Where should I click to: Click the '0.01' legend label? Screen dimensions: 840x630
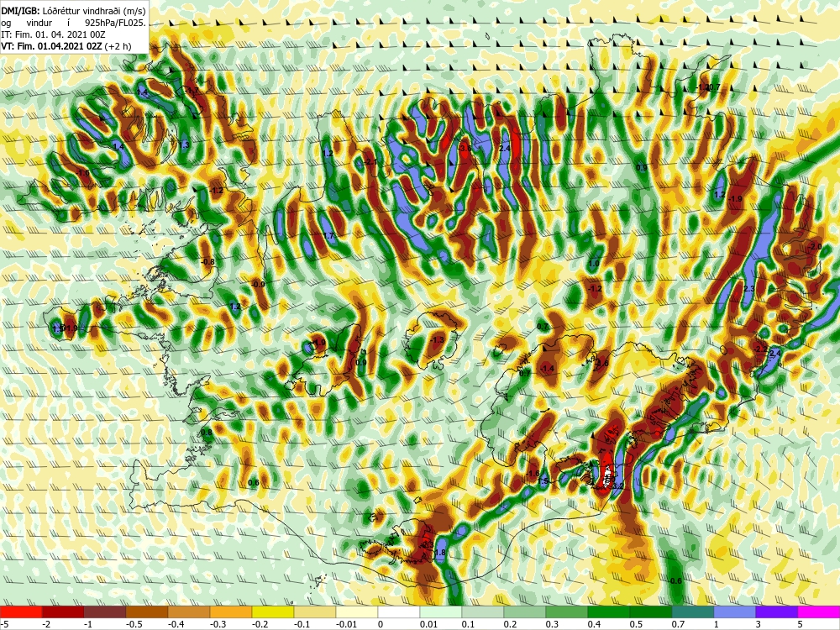(428, 624)
